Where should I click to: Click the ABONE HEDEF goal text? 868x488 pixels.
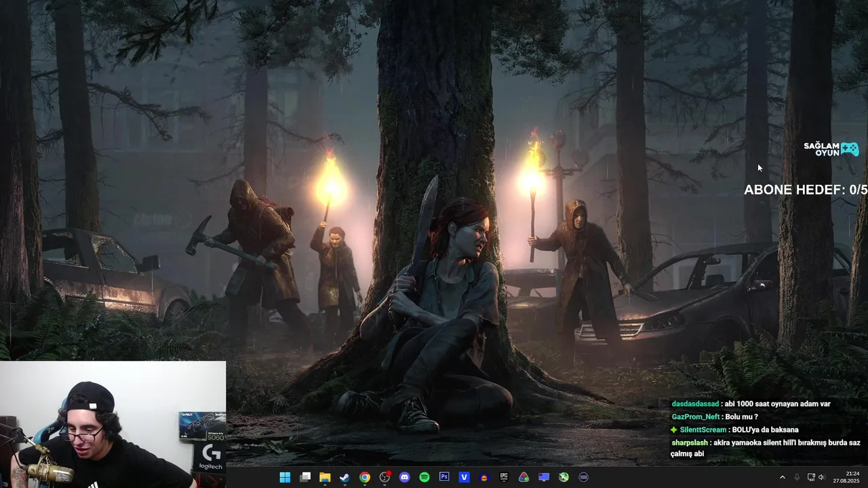pyautogui.click(x=806, y=190)
